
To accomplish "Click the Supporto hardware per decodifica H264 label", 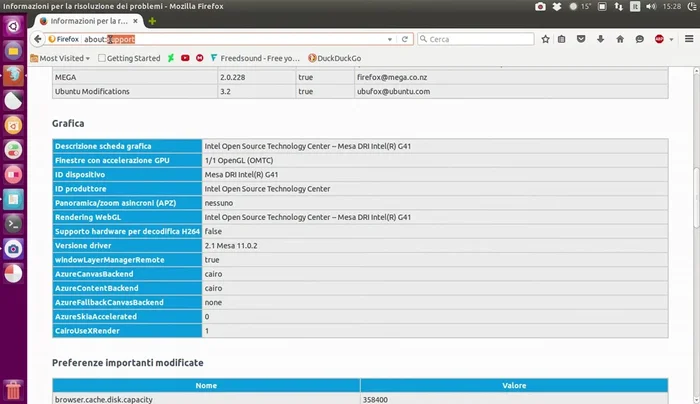I will pos(127,231).
